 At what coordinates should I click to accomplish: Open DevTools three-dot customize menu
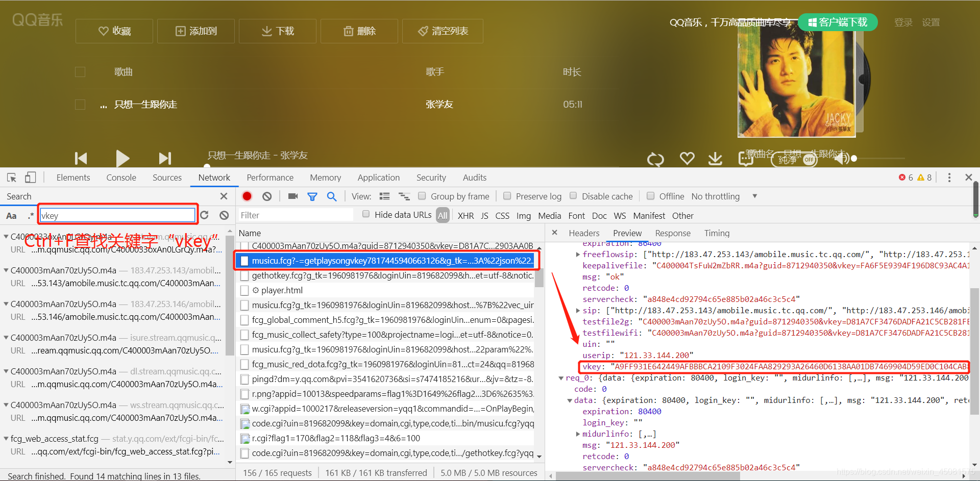[x=949, y=178]
